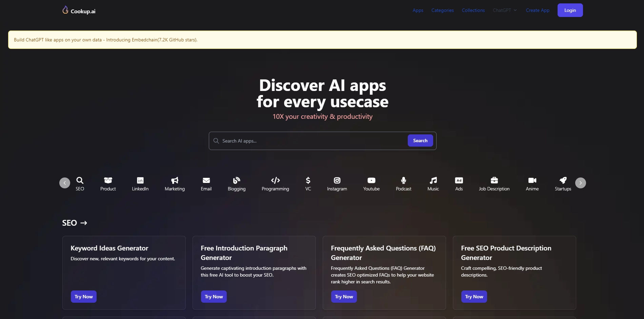The height and width of the screenshot is (319, 644).
Task: Try Now on Keyword Ideas Generator
Action: tap(84, 297)
